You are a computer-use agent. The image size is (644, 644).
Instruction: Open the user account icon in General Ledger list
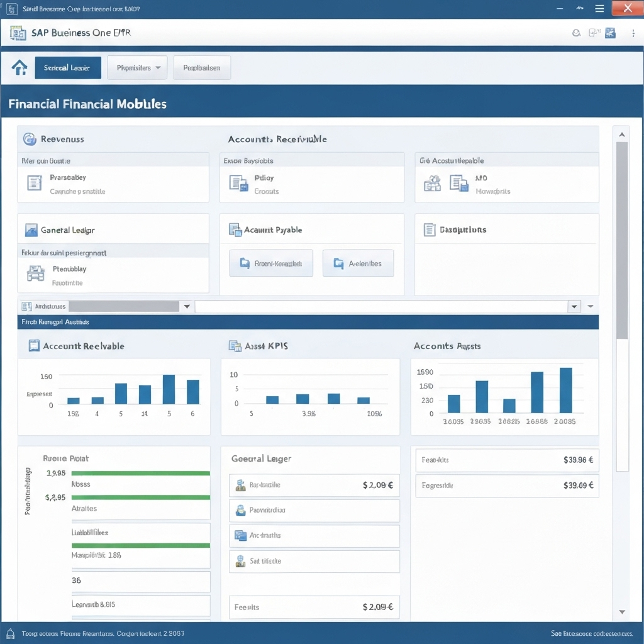pos(240,511)
